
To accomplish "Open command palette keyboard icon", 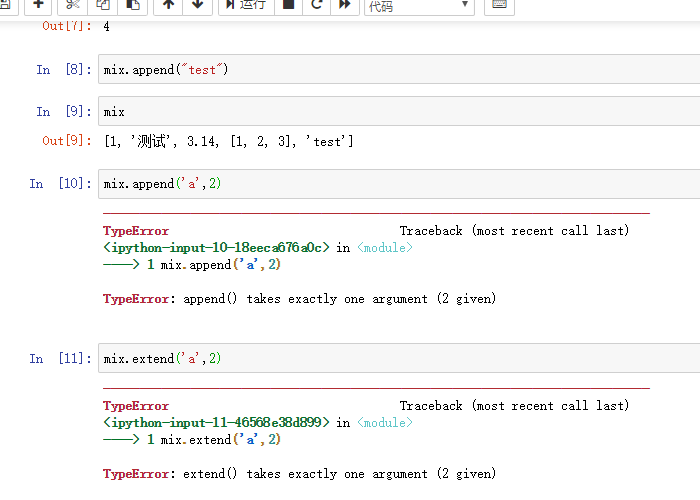I will pyautogui.click(x=499, y=5).
